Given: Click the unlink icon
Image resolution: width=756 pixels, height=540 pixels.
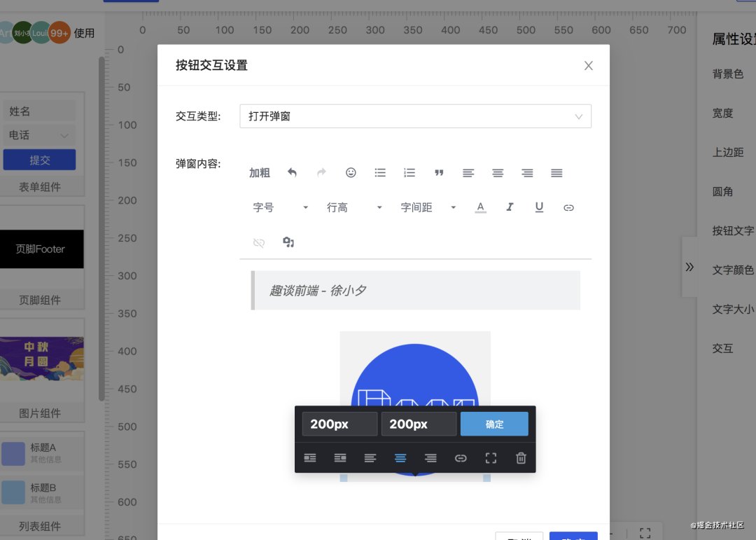Looking at the screenshot, I should click(x=259, y=242).
